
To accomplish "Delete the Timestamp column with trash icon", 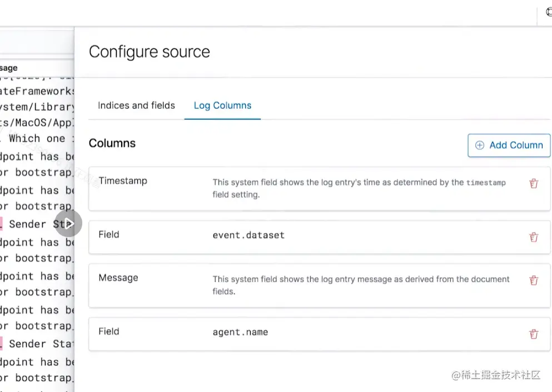I will point(534,184).
